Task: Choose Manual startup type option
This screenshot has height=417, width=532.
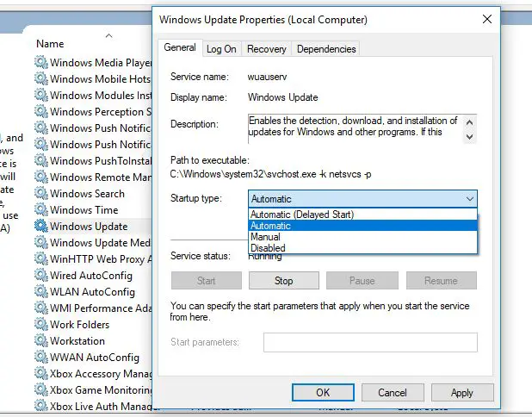Action: pos(362,237)
